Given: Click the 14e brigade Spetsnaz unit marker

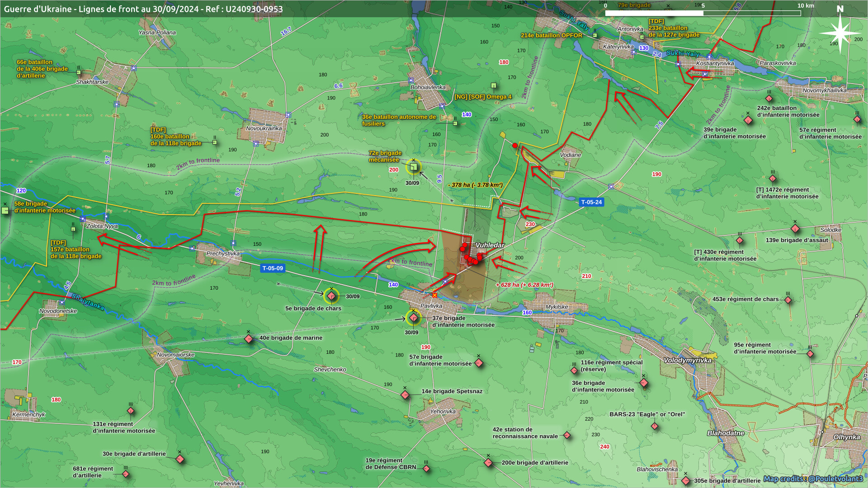Looking at the screenshot, I should coord(405,395).
